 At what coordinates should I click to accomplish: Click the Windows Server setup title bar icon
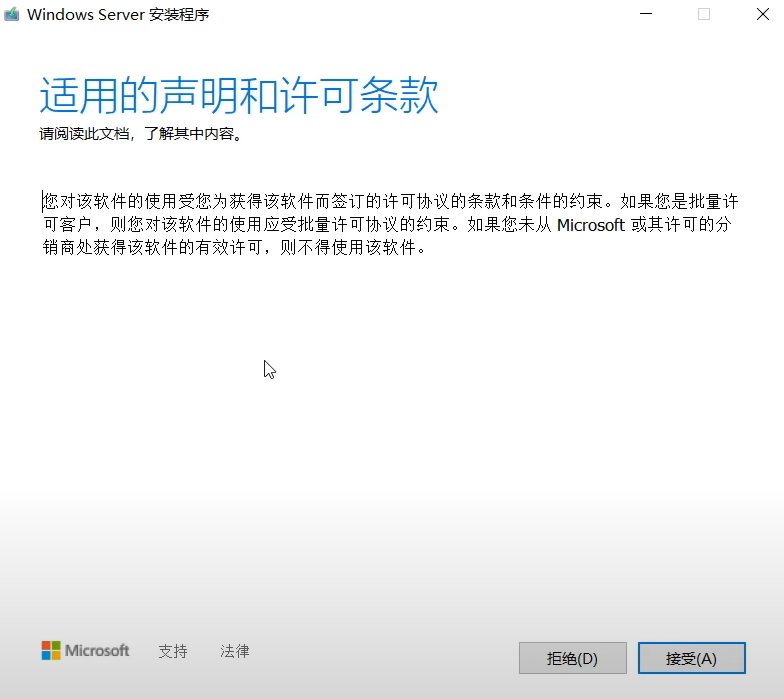tap(12, 15)
